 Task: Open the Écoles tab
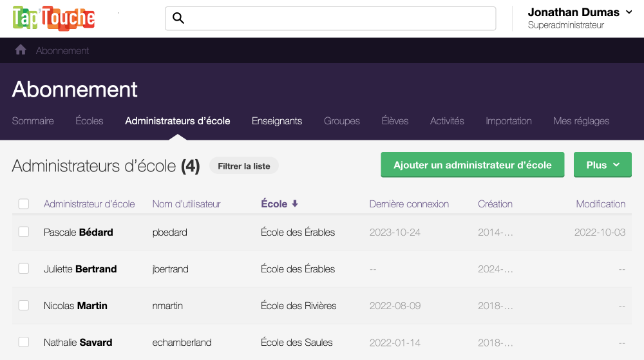coord(89,121)
